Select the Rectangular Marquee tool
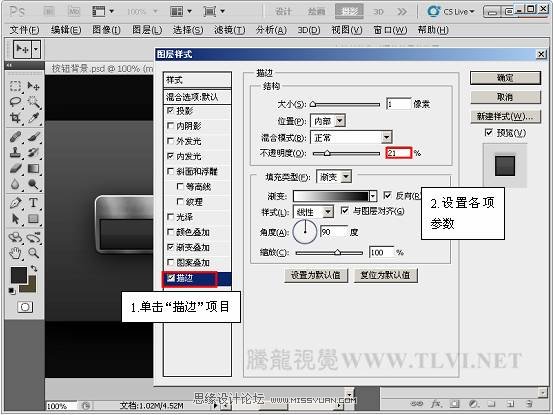This screenshot has height=415, width=553. tap(15, 86)
